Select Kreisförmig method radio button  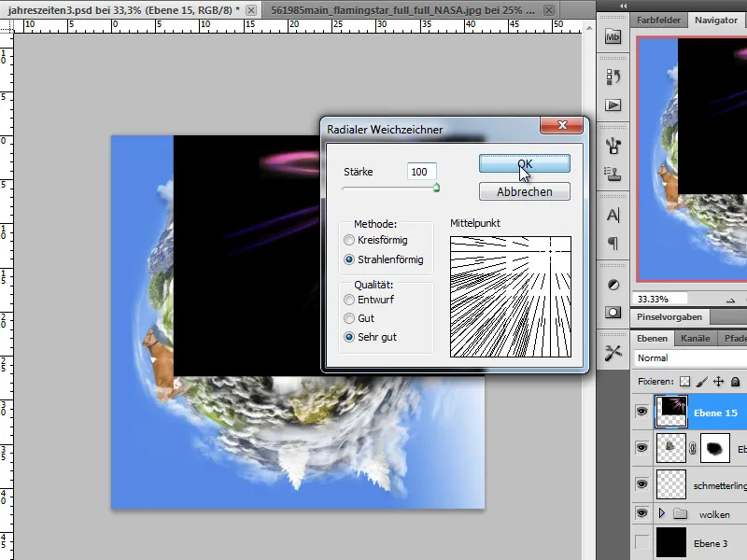click(x=349, y=240)
